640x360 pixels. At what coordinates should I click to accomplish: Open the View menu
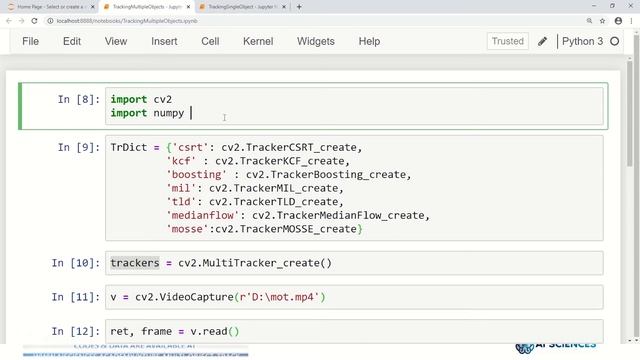(116, 41)
